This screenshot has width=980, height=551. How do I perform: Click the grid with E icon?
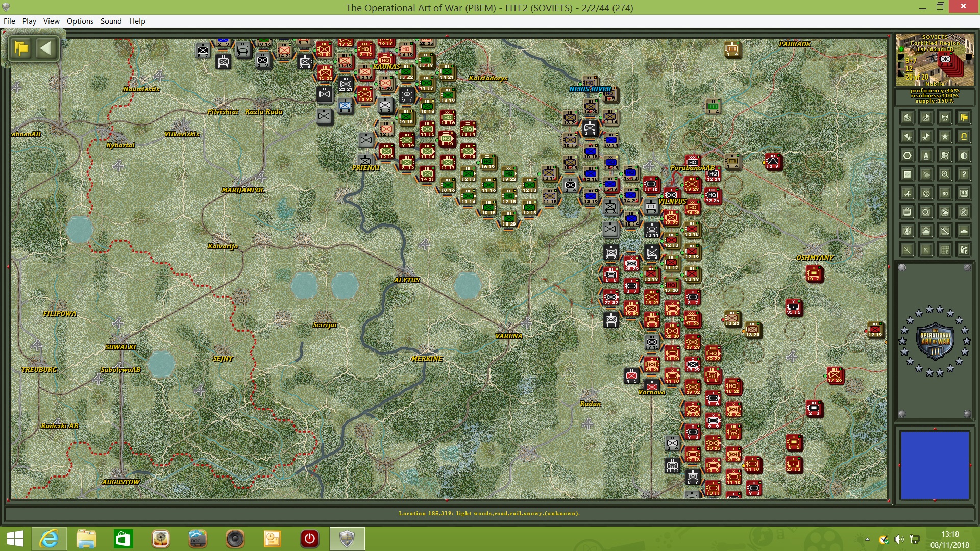click(945, 250)
